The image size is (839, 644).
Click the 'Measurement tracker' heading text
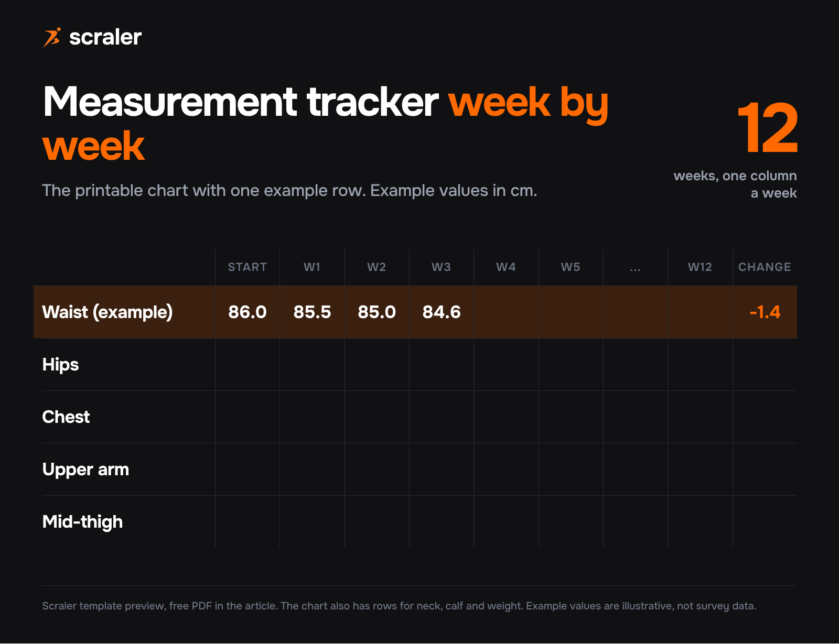[x=241, y=102]
